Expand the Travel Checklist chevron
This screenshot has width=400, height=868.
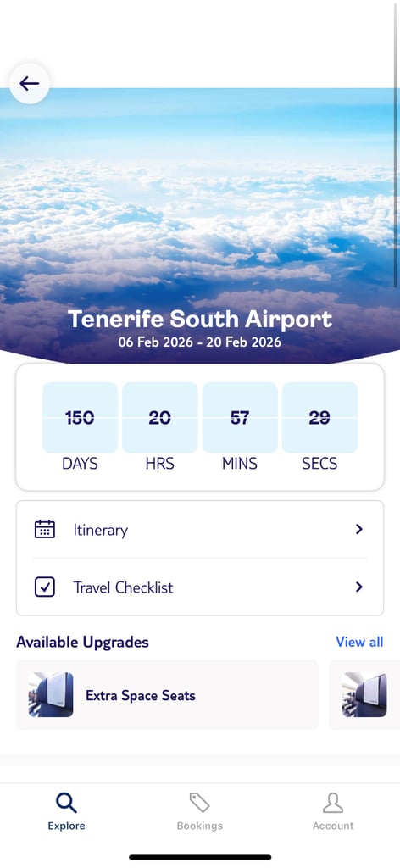pos(359,587)
